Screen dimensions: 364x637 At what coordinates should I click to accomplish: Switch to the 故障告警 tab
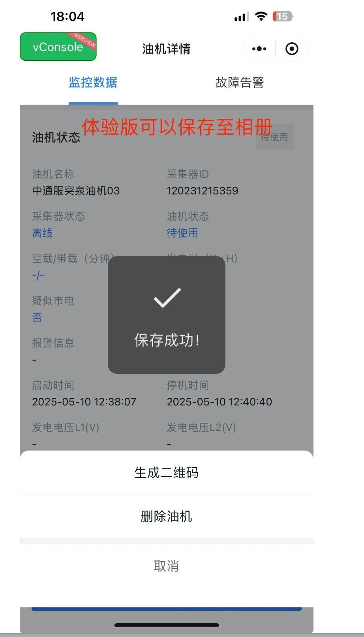pyautogui.click(x=240, y=82)
